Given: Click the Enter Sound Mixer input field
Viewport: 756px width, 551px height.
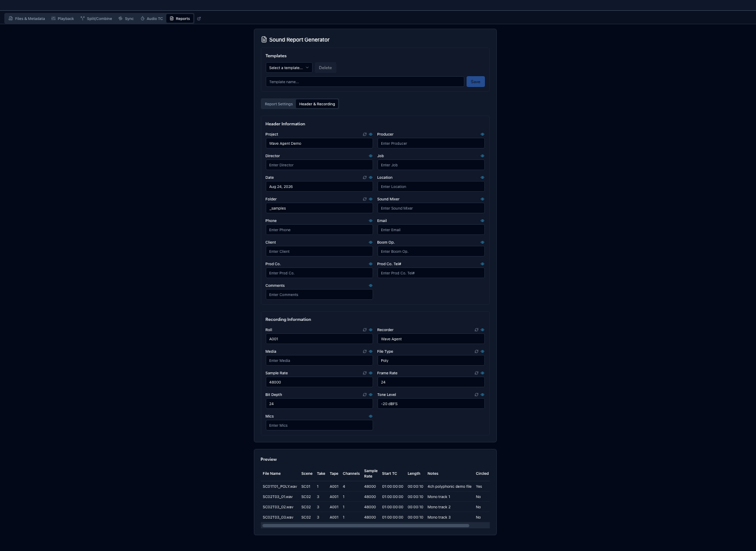Looking at the screenshot, I should (431, 208).
